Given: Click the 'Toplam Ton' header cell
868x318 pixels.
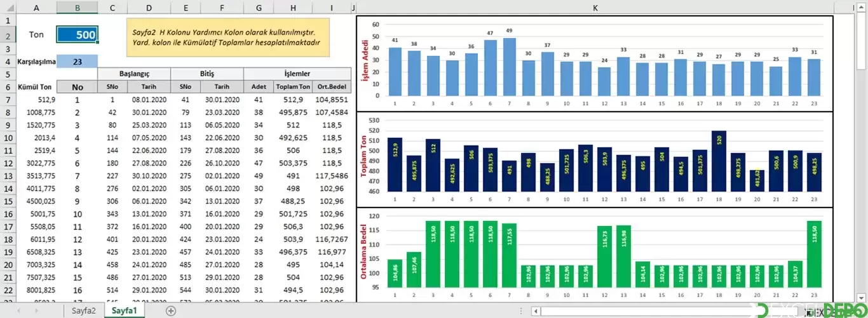Looking at the screenshot, I should pos(292,87).
